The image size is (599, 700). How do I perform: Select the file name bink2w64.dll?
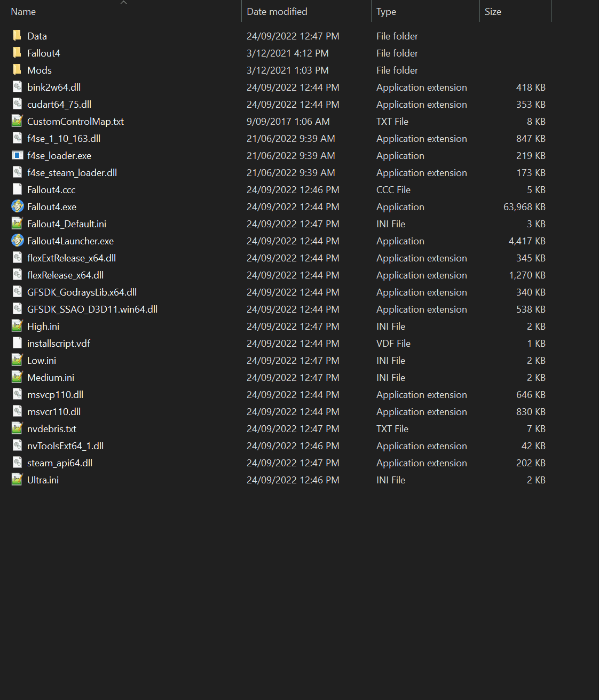tap(54, 87)
